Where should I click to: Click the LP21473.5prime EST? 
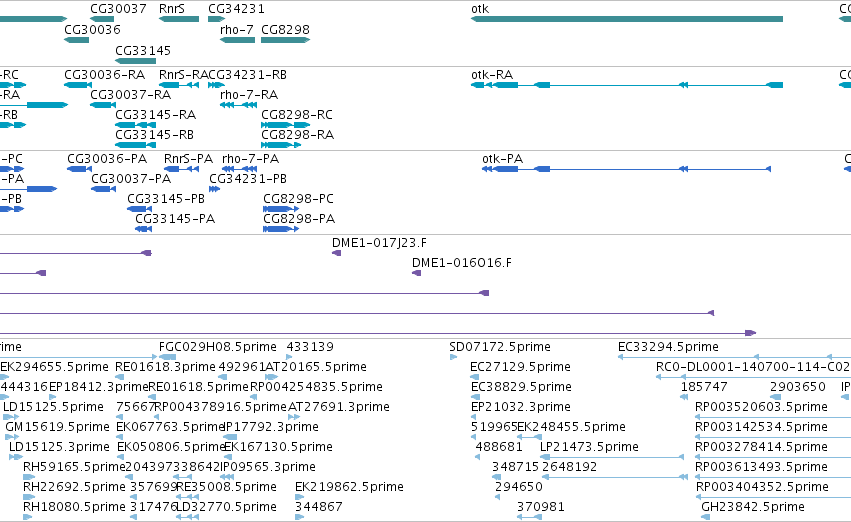coord(612,457)
